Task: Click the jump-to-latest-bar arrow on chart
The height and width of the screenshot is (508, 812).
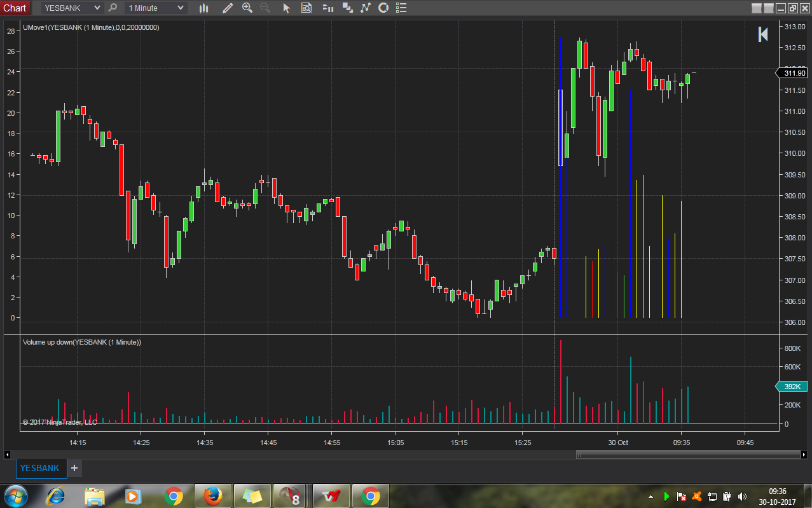Action: coord(763,34)
